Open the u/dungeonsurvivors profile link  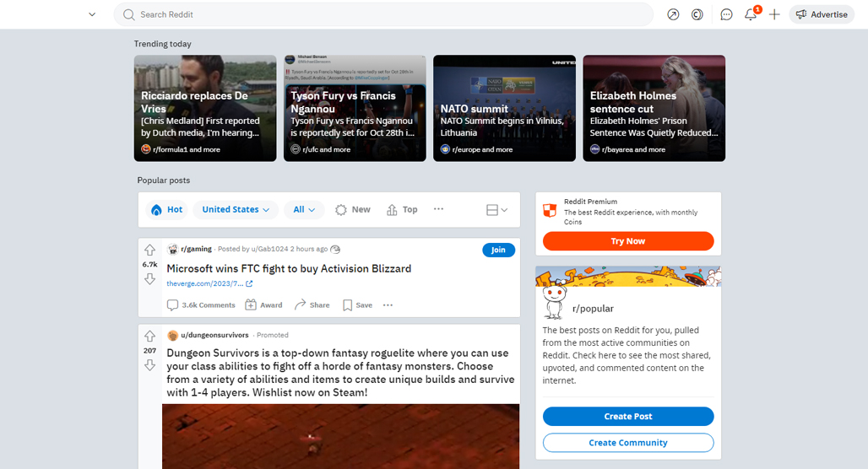tap(214, 335)
